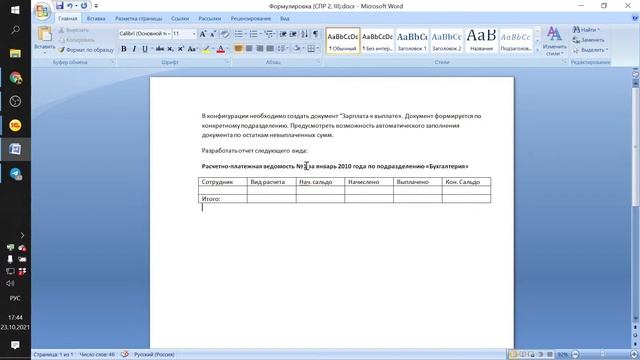Justify the paragraph text
The width and height of the screenshot is (640, 360).
270,49
